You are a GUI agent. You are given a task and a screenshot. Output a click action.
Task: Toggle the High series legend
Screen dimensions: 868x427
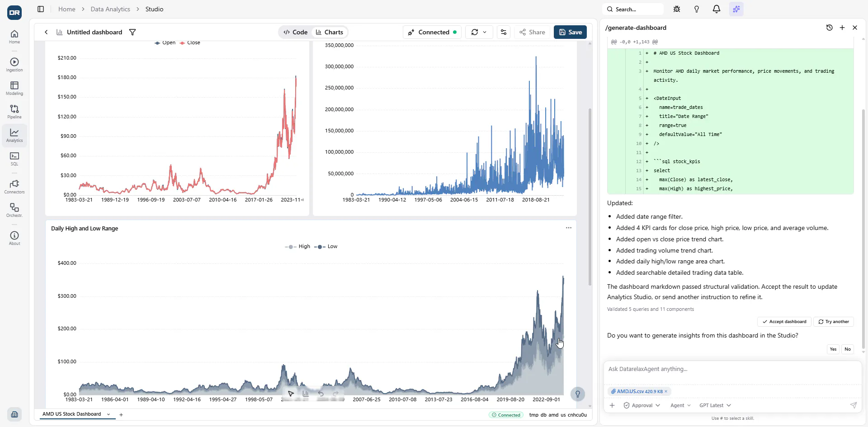click(x=298, y=247)
